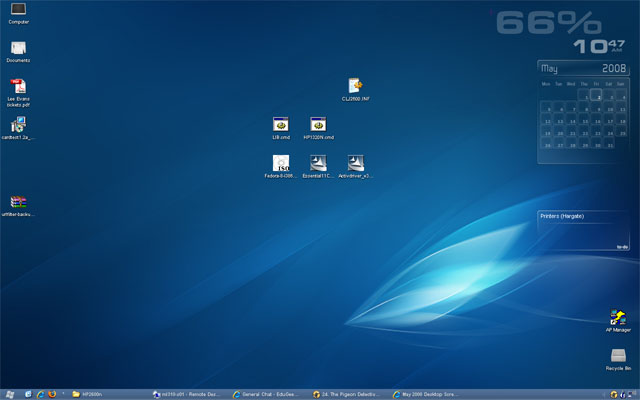This screenshot has width=640, height=400.
Task: Click the 10:47 AM clock widget
Action: point(599,46)
